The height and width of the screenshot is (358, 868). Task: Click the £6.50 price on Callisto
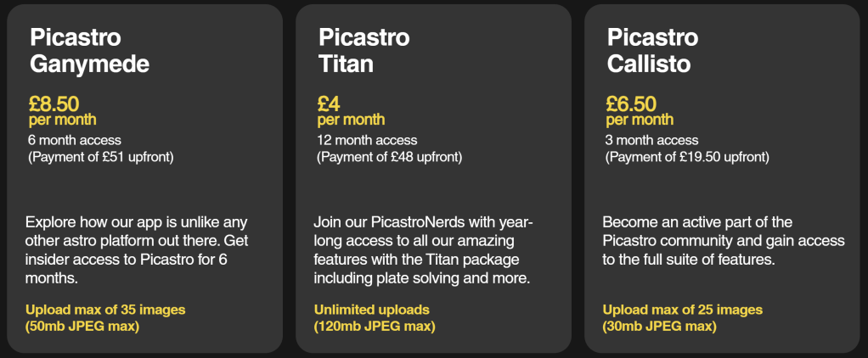coord(631,104)
